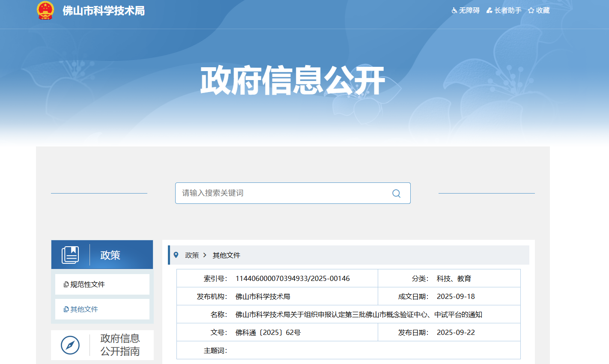Select the 政策 sidebar header
The width and height of the screenshot is (609, 364).
coord(110,255)
